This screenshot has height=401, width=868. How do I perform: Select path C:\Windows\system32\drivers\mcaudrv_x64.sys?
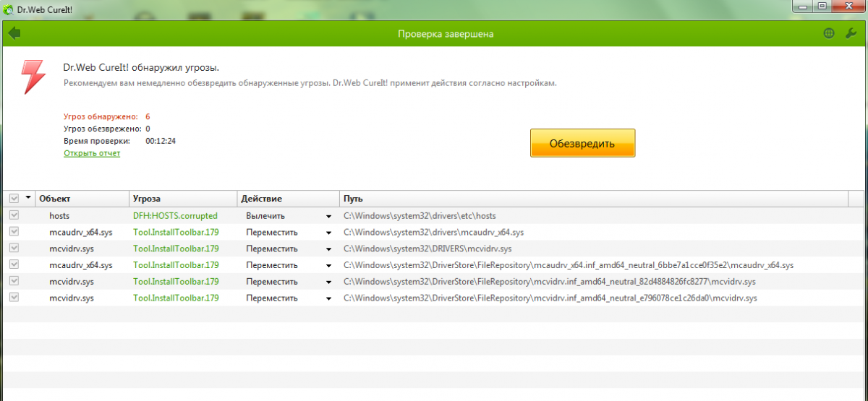433,232
